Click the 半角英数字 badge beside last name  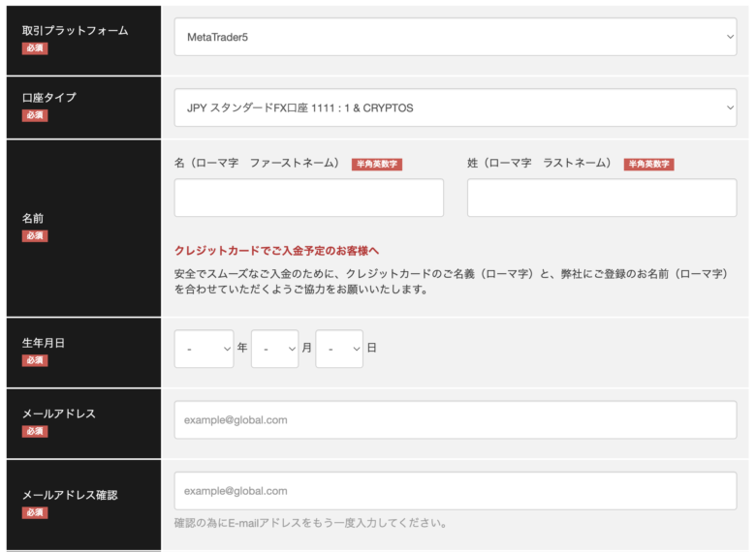[648, 165]
